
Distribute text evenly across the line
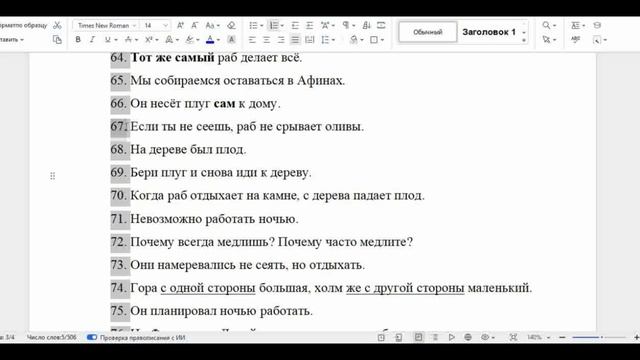310,40
